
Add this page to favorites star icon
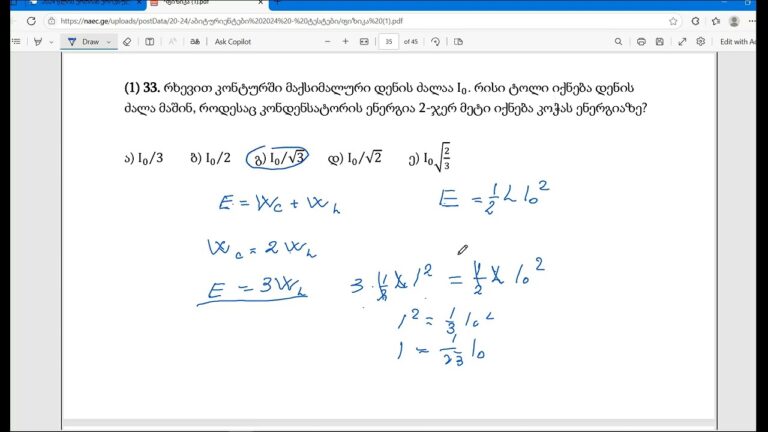(x=673, y=21)
